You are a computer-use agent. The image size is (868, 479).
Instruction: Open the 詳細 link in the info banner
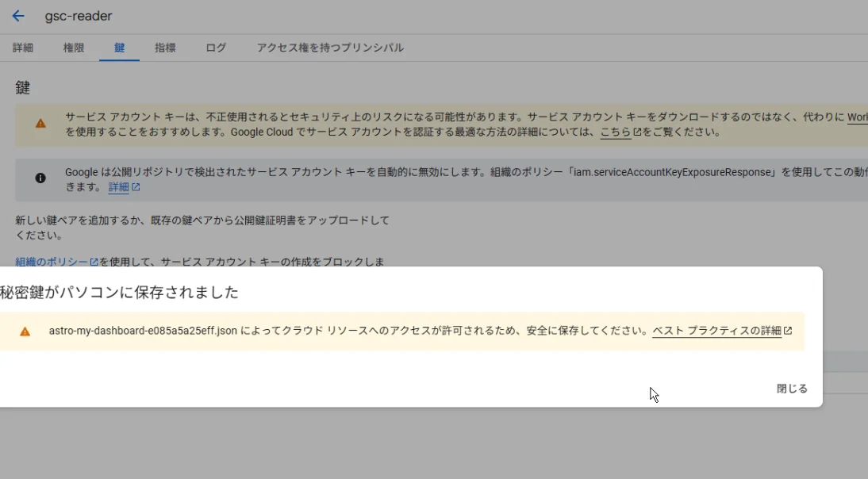(x=118, y=187)
